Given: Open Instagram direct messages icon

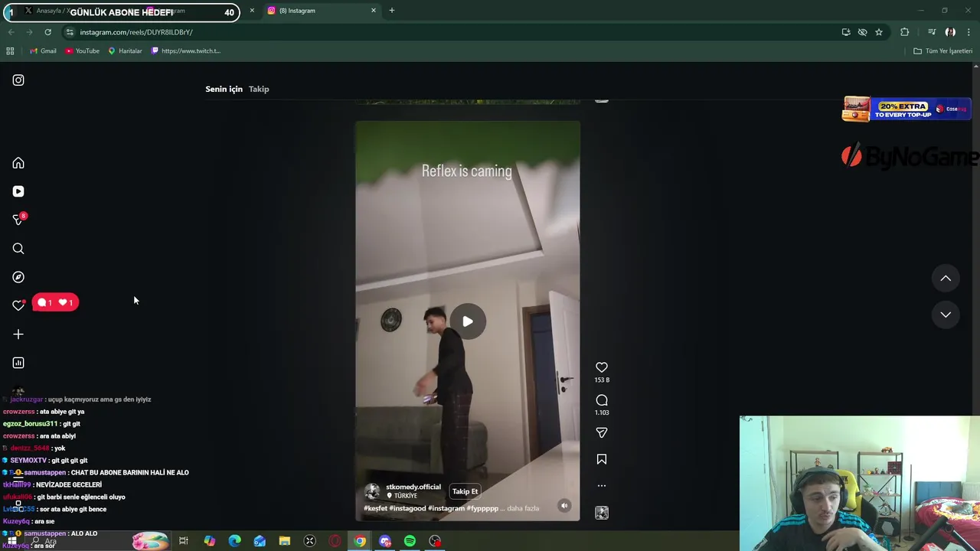Looking at the screenshot, I should [x=18, y=220].
